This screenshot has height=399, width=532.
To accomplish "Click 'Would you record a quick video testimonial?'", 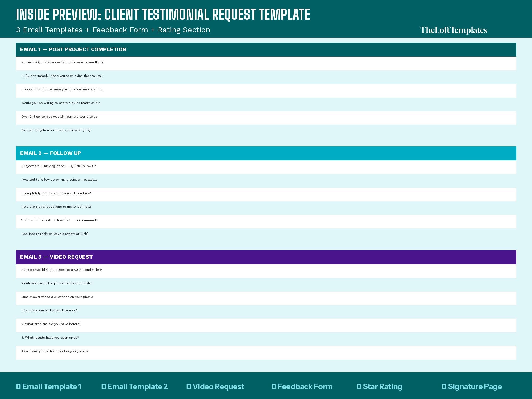I will point(56,283).
